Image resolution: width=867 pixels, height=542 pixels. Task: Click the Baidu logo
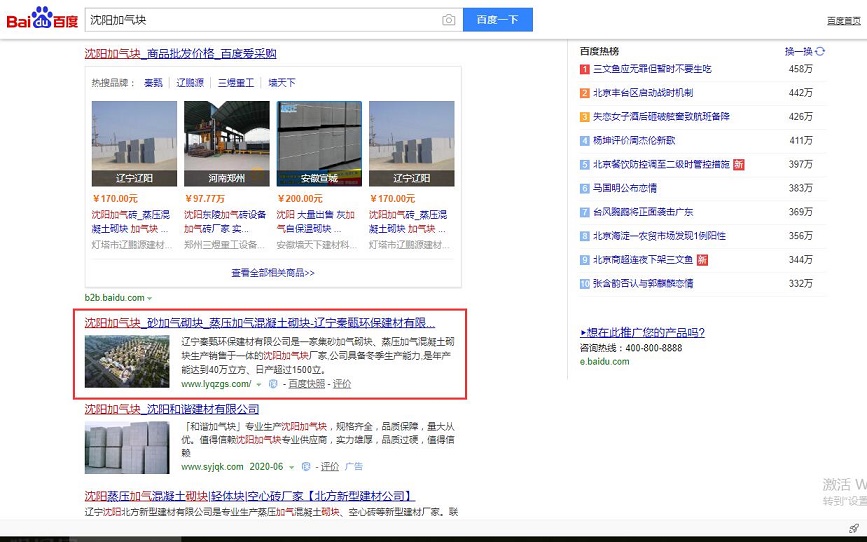(x=42, y=18)
